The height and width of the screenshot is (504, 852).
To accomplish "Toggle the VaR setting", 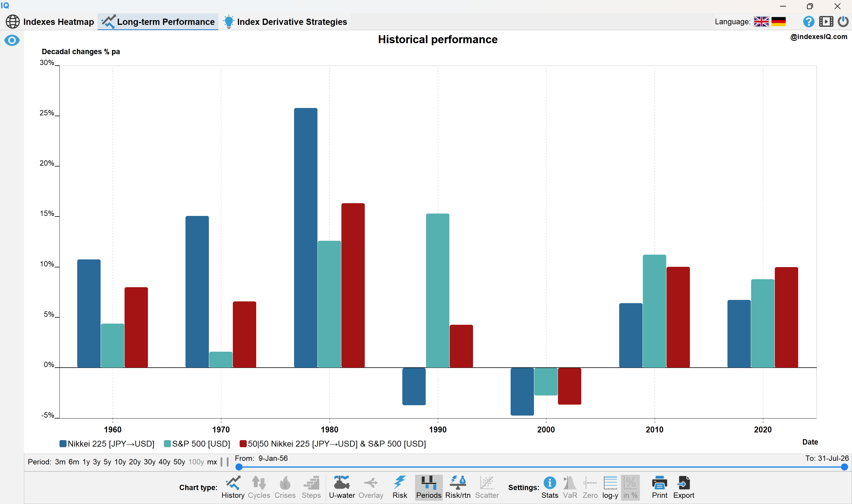I will coord(570,487).
